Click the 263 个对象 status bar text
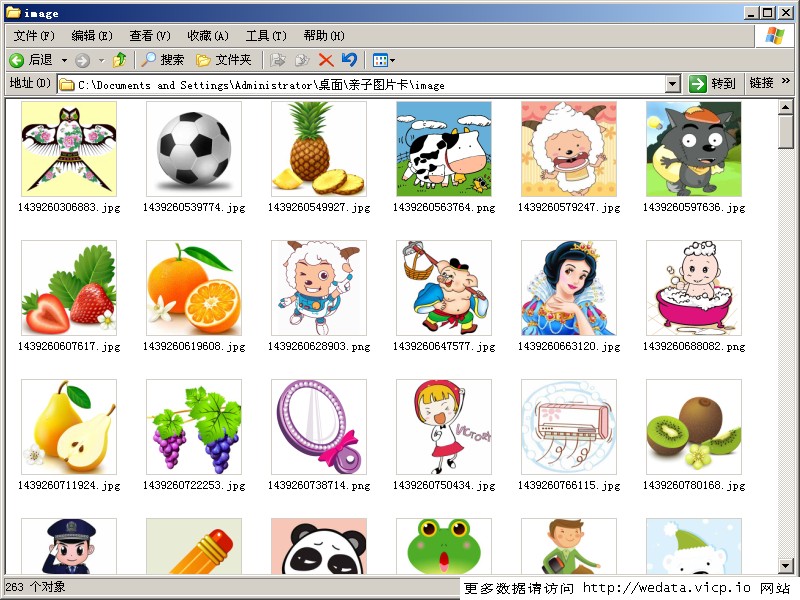Screen dimensions: 800x600 point(35,587)
